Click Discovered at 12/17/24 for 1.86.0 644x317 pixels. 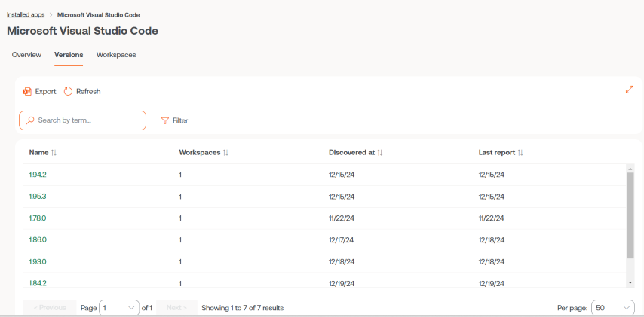click(x=342, y=240)
